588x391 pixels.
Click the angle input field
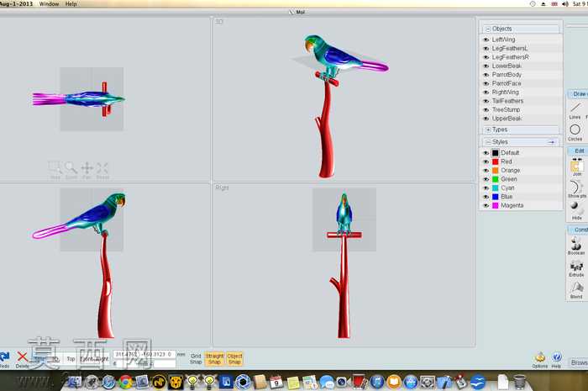[165, 363]
